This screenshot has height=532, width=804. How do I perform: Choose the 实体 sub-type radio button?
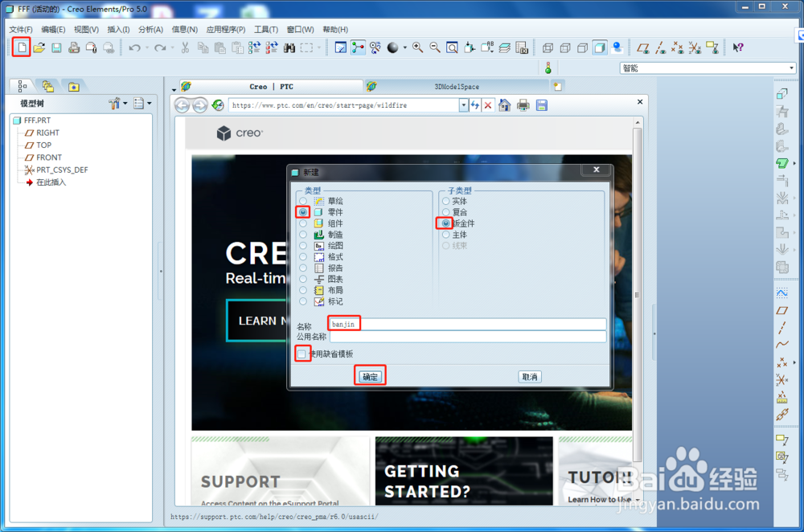[445, 201]
